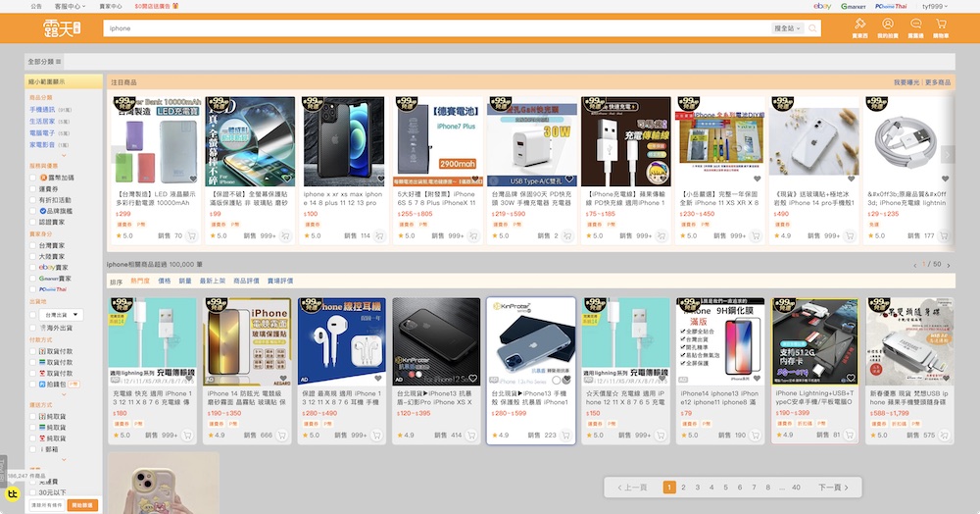Add the $180 charging cable to cart
980x514 pixels.
pos(187,436)
